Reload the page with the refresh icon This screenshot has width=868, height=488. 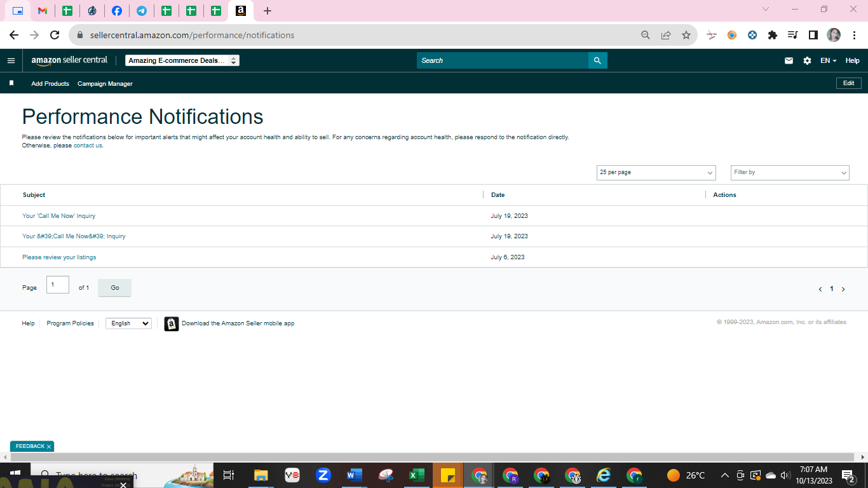coord(55,35)
